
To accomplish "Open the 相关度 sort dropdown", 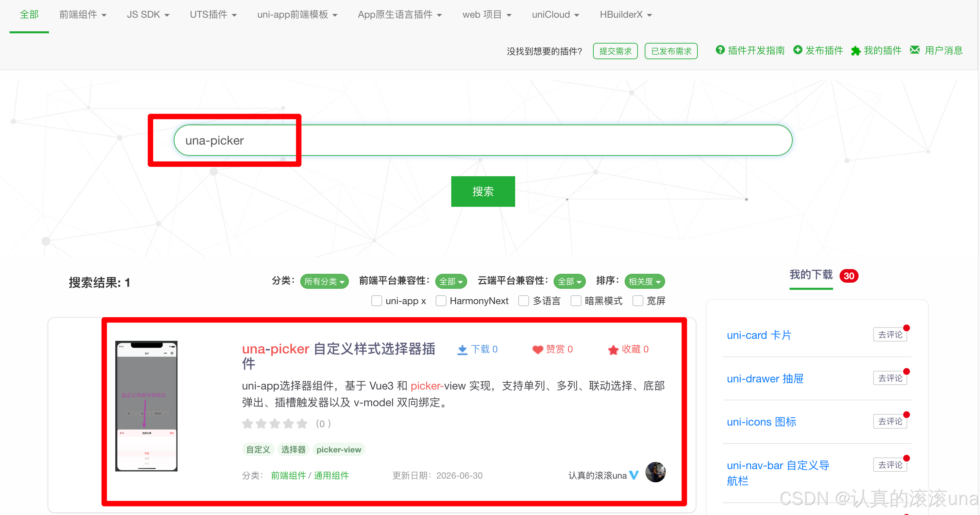I will pyautogui.click(x=644, y=281).
